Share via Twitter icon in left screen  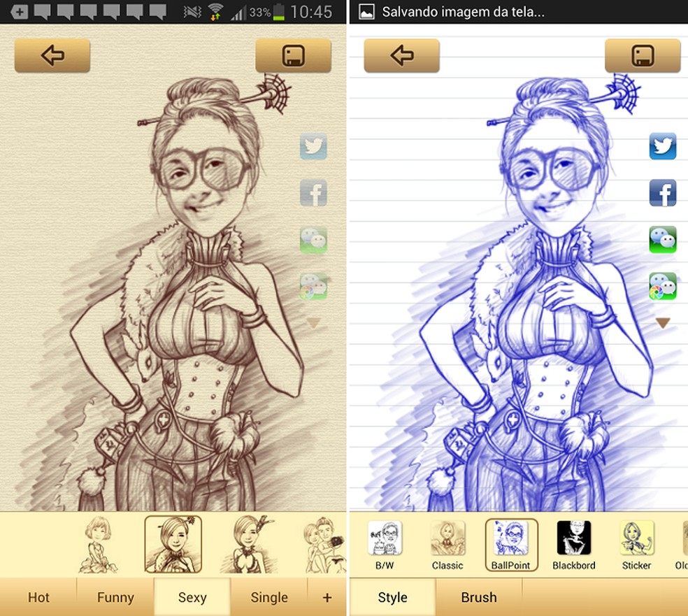313,146
